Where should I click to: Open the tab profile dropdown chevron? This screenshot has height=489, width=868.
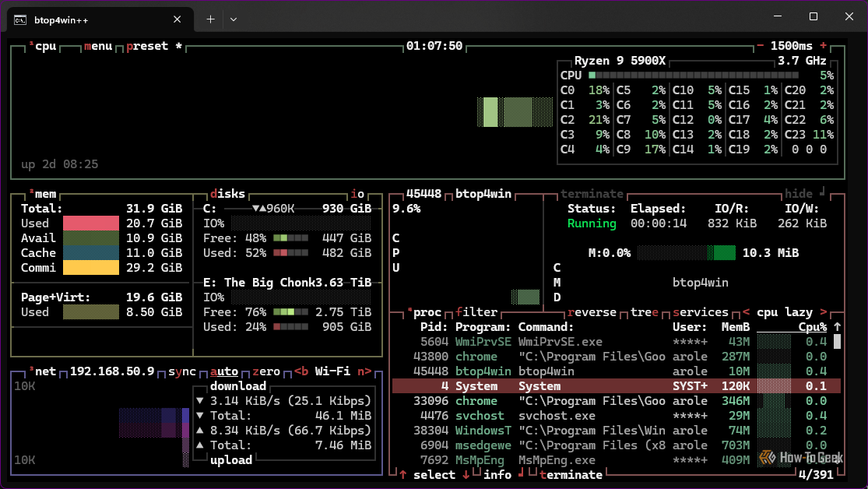[234, 19]
